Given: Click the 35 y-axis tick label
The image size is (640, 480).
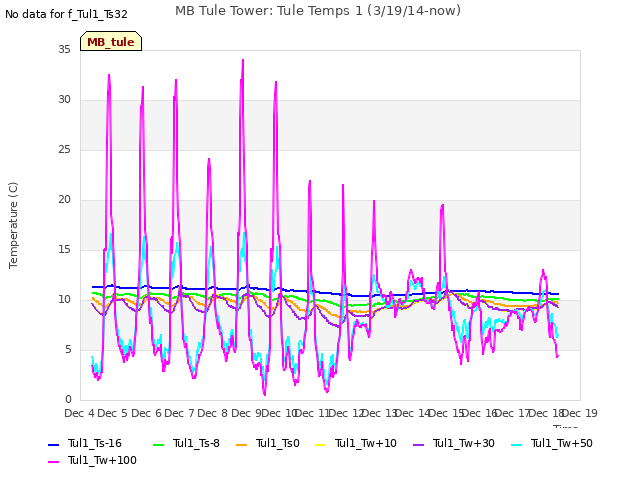Looking at the screenshot, I should 64,50.
